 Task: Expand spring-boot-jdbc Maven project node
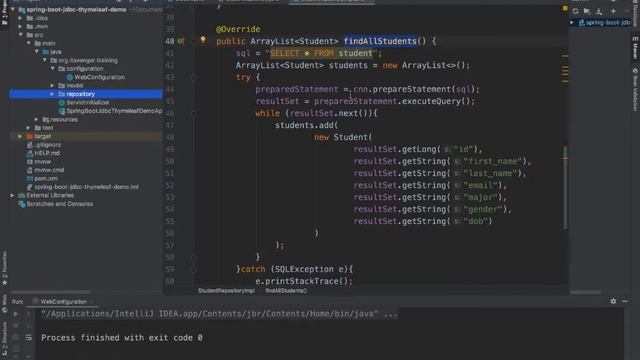pos(572,23)
